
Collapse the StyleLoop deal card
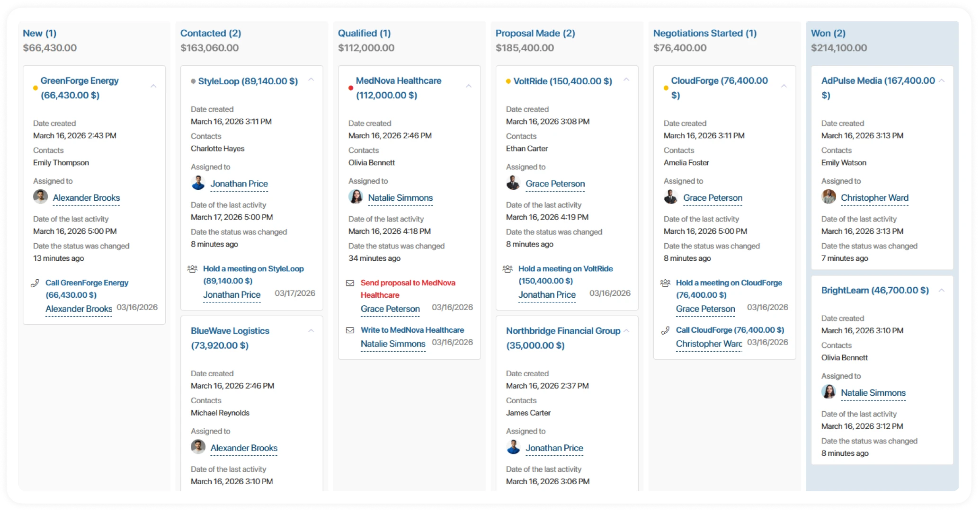311,80
